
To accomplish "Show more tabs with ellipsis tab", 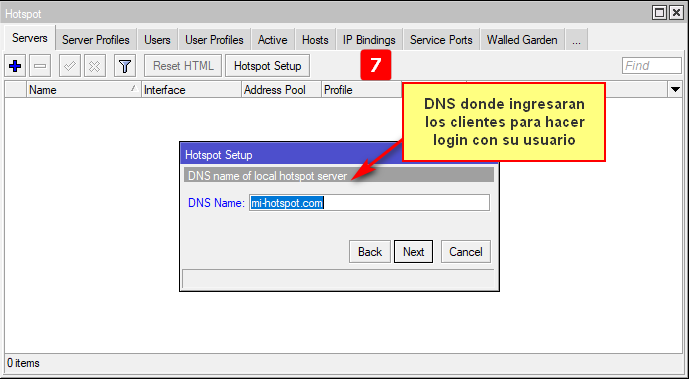I will click(577, 40).
